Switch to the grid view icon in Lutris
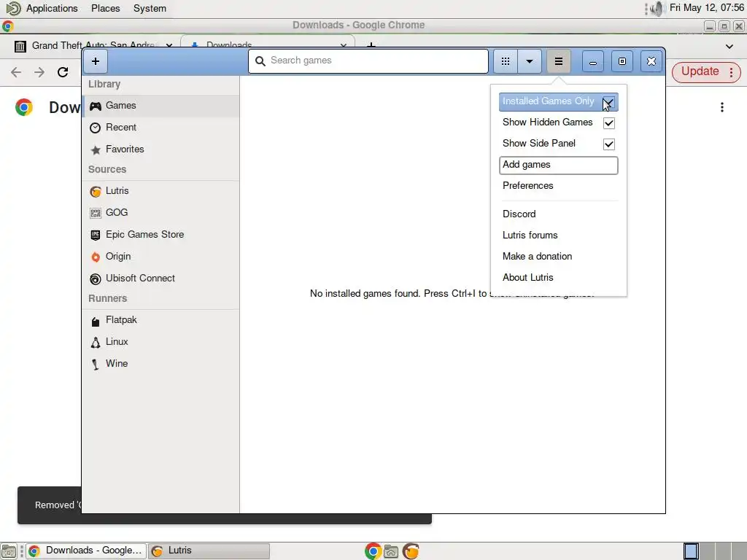The image size is (747, 560). 506,61
